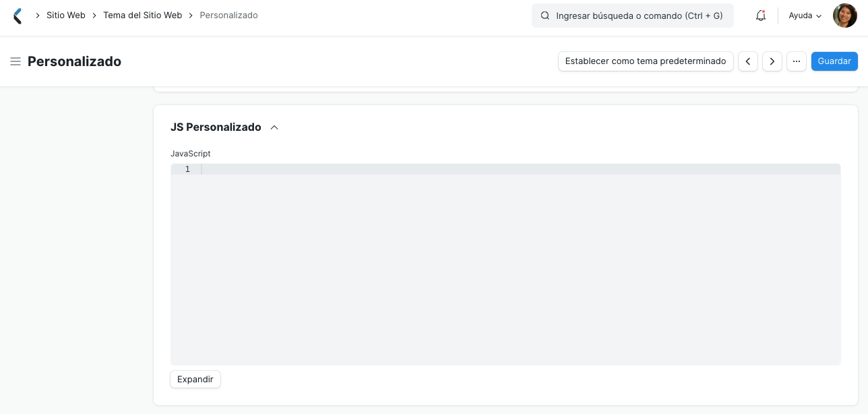Go to the next document with the right chevron

772,61
